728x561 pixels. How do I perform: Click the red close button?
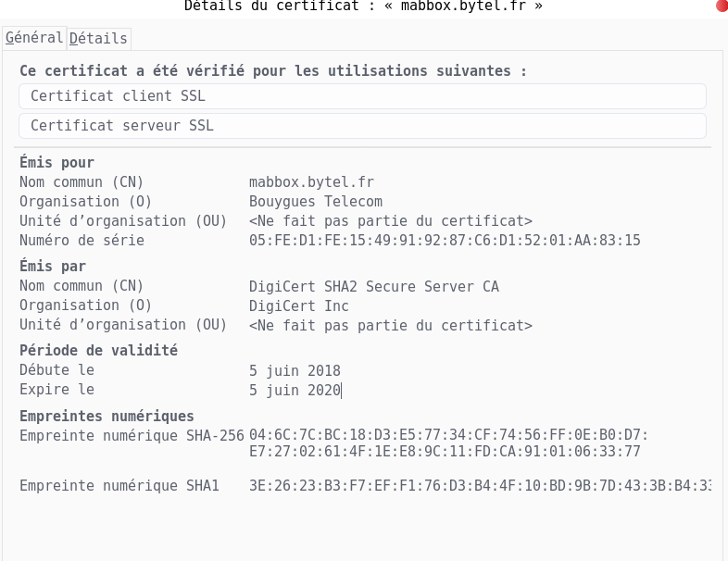pos(722,6)
